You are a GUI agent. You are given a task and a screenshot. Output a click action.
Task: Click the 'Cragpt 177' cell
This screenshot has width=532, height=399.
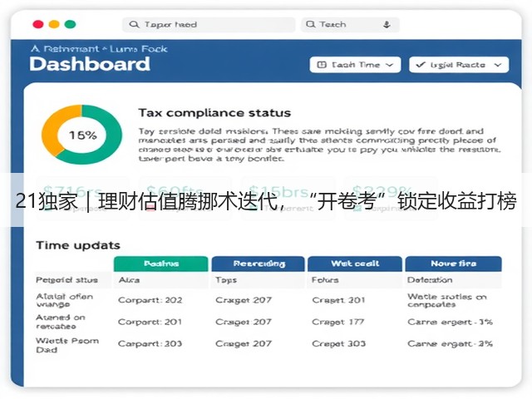tap(337, 322)
